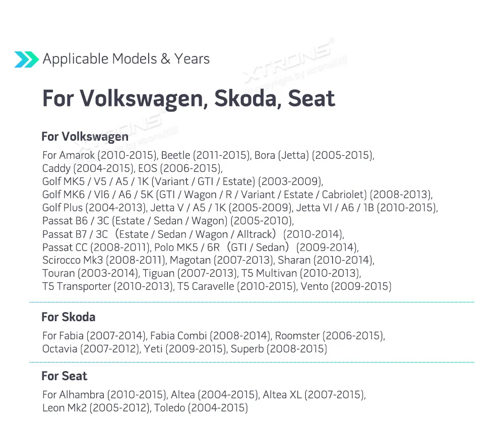Select the Golf MK6 model line
Screen dimensions: 504x422
click(x=237, y=195)
